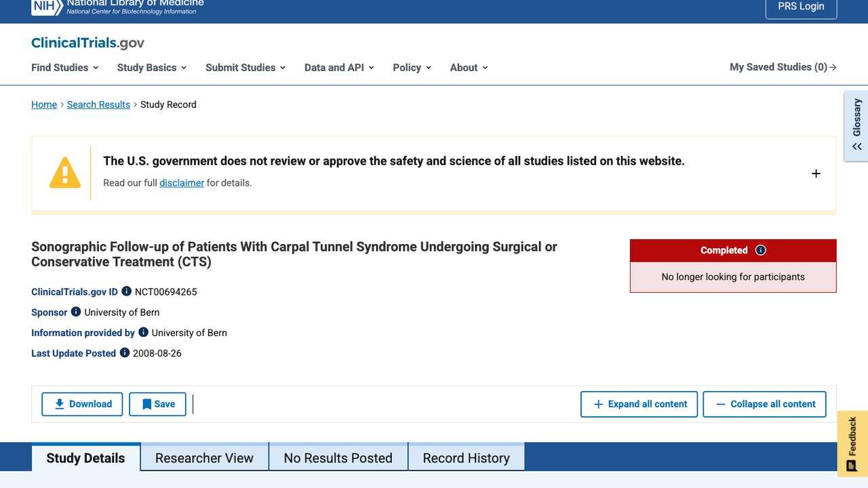Select the Study Details tab
The image size is (868, 488).
pyautogui.click(x=85, y=457)
